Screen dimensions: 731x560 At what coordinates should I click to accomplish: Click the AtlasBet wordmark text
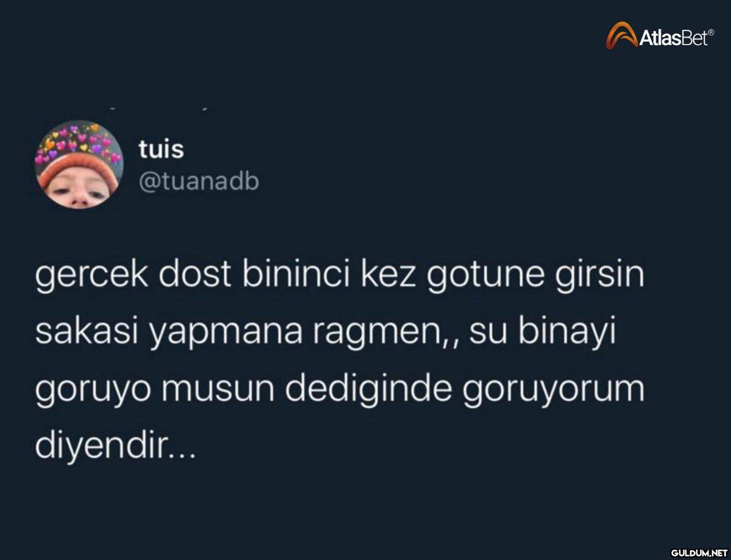coord(672,39)
